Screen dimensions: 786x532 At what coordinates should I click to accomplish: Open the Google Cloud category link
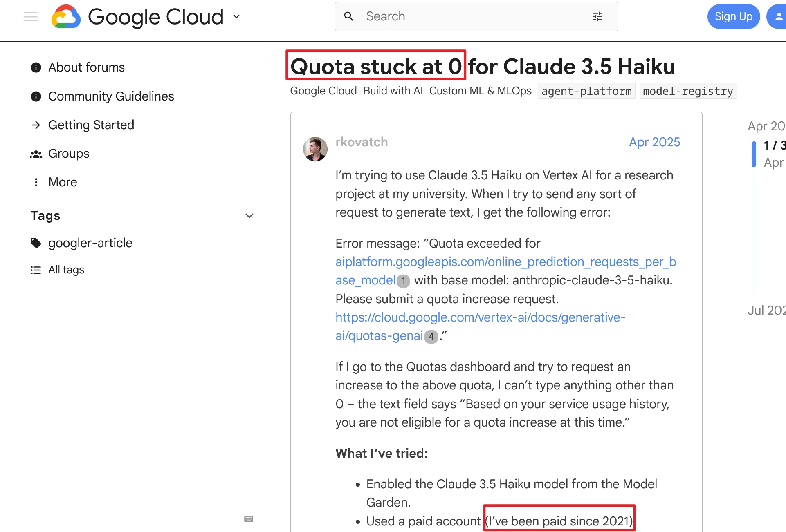[323, 91]
